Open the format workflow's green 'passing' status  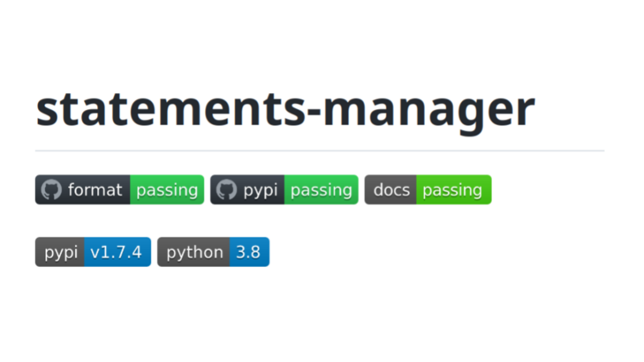(167, 190)
